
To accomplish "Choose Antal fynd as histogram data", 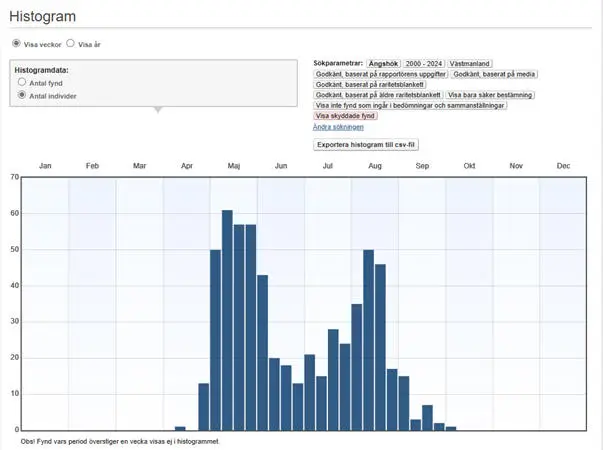I will [22, 83].
